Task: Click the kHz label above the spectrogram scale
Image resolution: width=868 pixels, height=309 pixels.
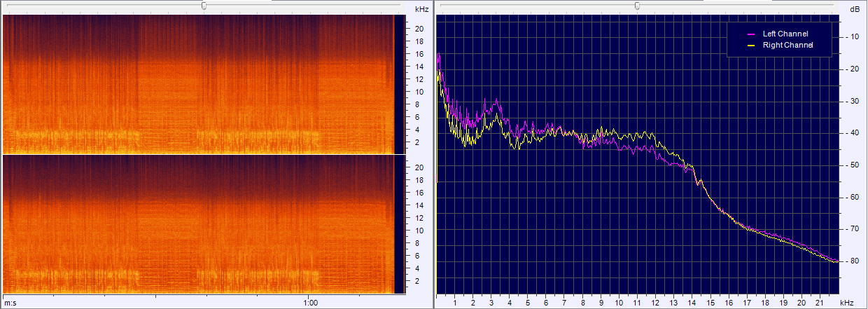Action: coord(421,9)
